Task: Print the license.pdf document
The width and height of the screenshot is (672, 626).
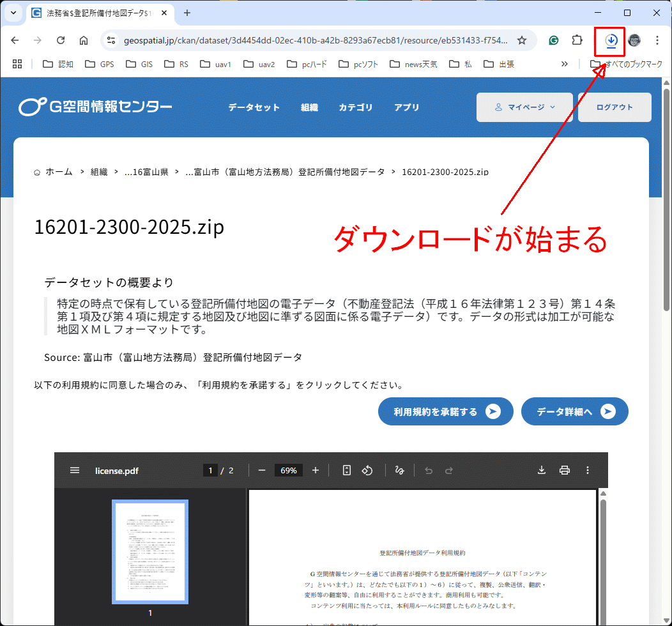Action: click(x=565, y=471)
